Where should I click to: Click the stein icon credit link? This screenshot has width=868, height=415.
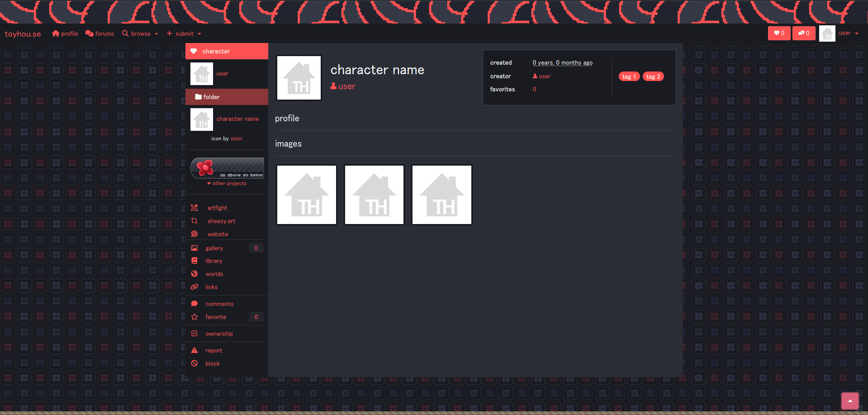(x=236, y=138)
